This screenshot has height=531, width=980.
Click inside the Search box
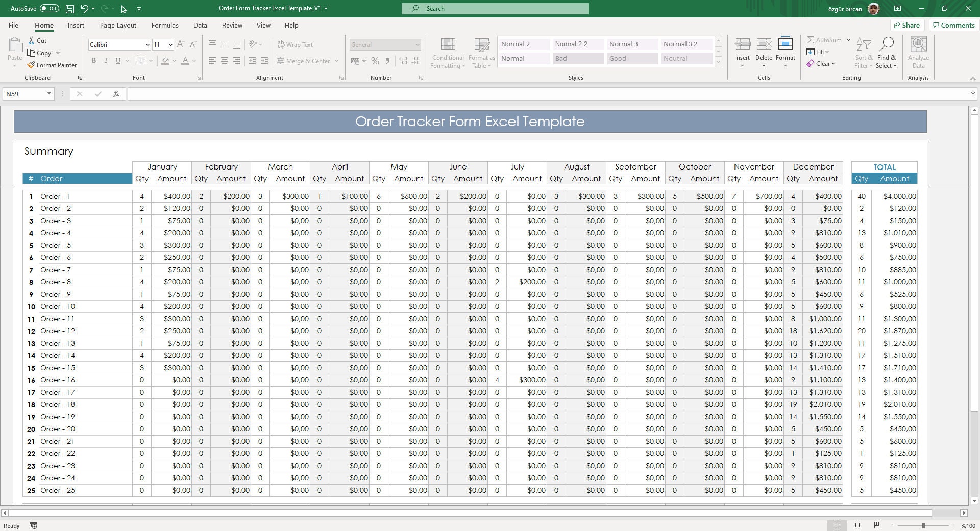point(494,8)
